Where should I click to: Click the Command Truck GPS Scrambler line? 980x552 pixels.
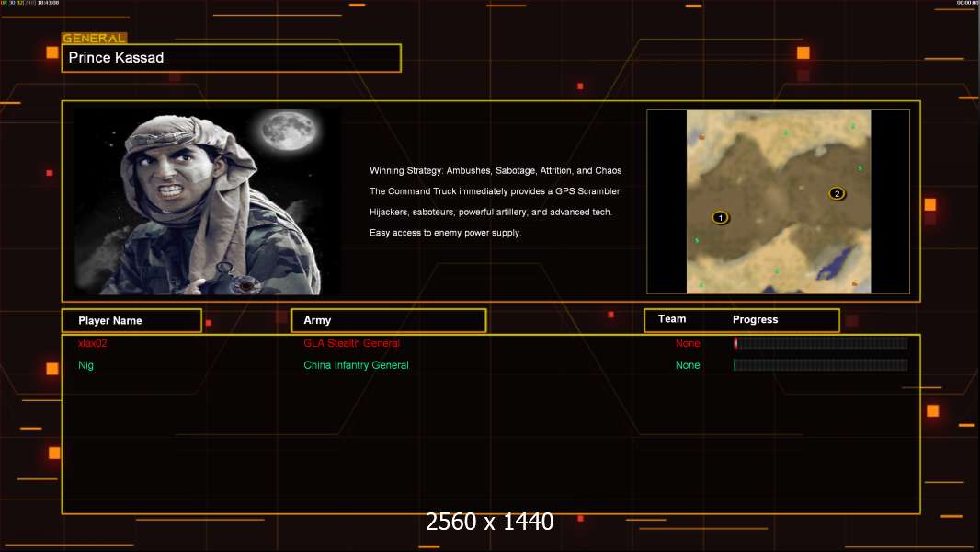[x=495, y=191]
